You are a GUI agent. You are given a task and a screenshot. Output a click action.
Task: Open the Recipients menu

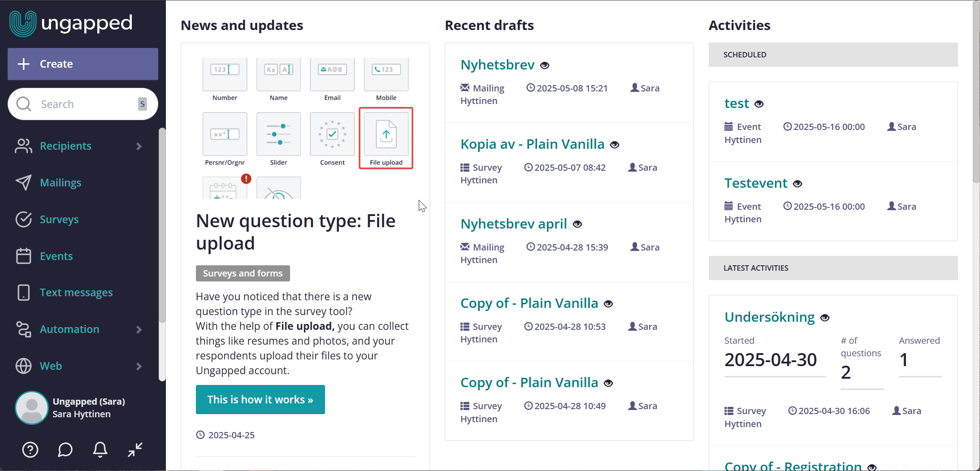pyautogui.click(x=65, y=146)
